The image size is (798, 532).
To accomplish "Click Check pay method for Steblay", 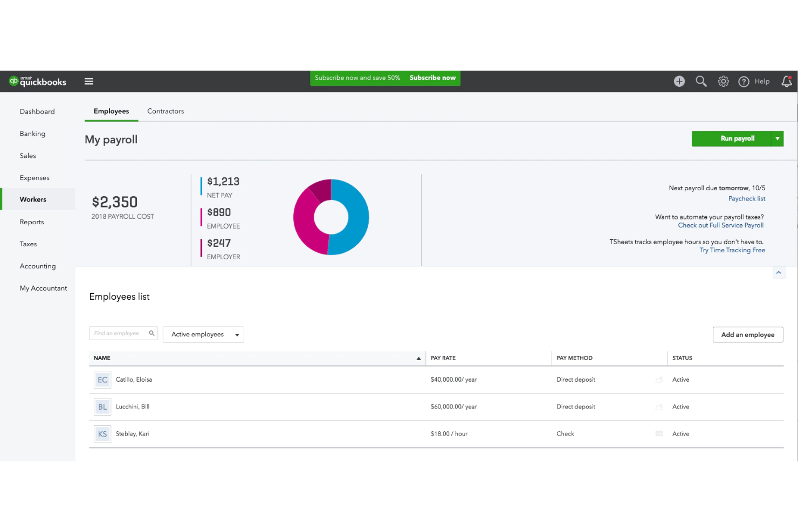I will point(565,434).
